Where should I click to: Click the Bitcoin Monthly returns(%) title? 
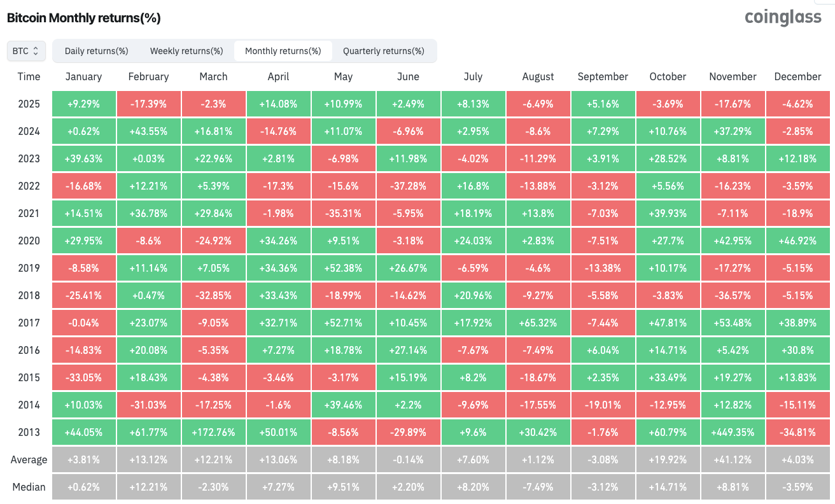tap(83, 18)
